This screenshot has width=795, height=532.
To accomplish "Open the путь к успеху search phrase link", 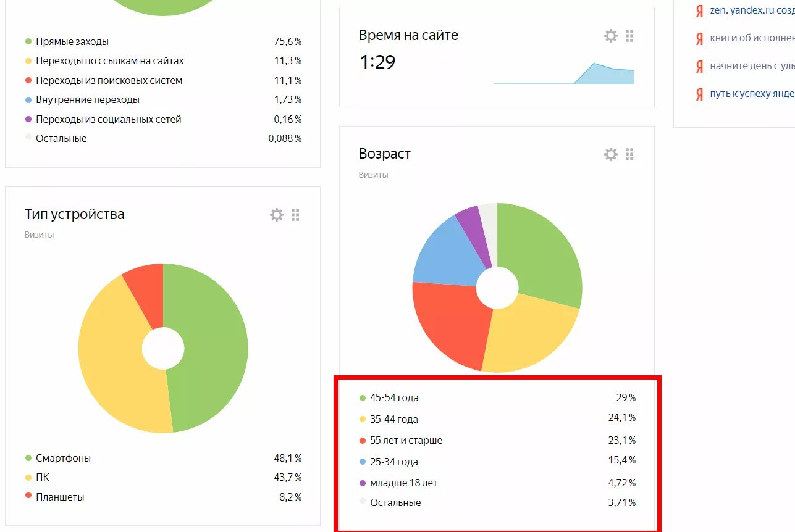I will coord(752,93).
